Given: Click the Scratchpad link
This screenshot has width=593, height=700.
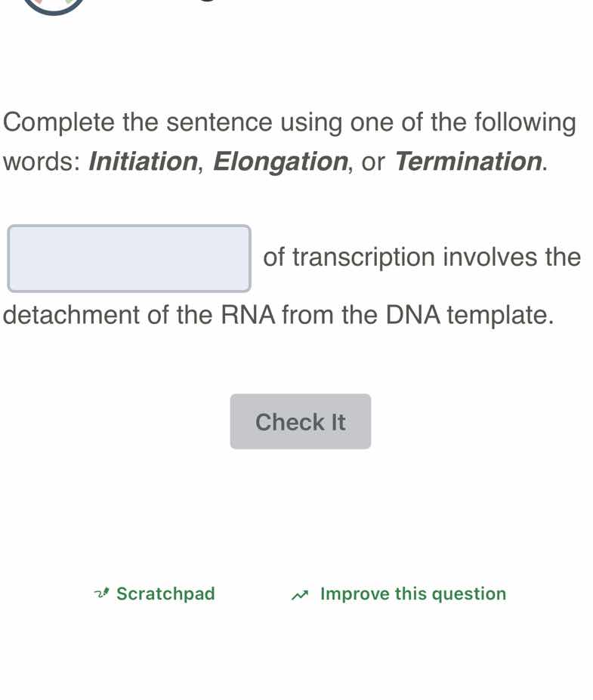Looking at the screenshot, I should coord(165,594).
